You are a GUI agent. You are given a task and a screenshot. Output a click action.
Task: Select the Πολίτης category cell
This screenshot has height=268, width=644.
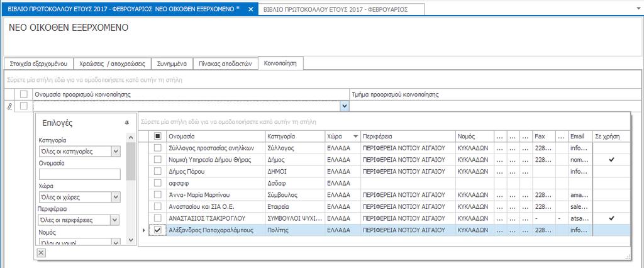(x=294, y=231)
